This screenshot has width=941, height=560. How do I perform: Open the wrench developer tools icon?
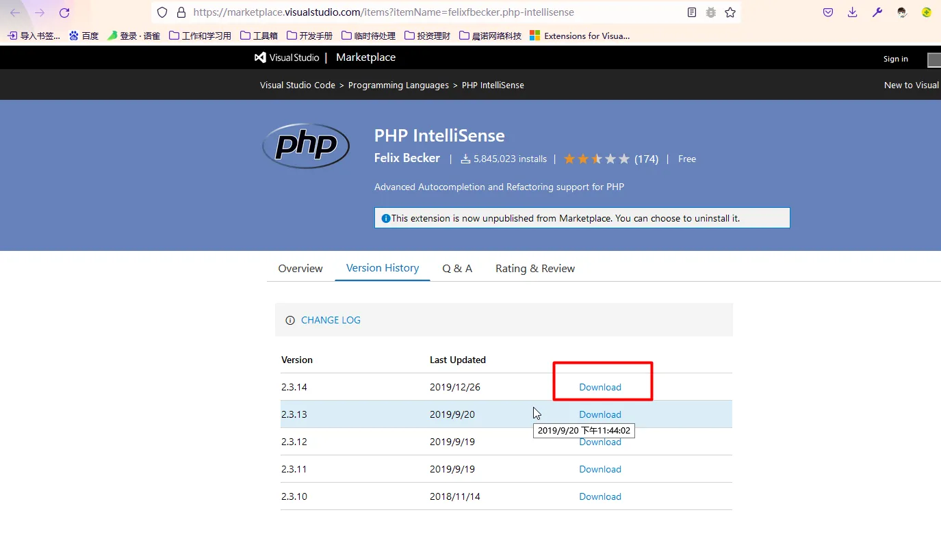tap(877, 12)
